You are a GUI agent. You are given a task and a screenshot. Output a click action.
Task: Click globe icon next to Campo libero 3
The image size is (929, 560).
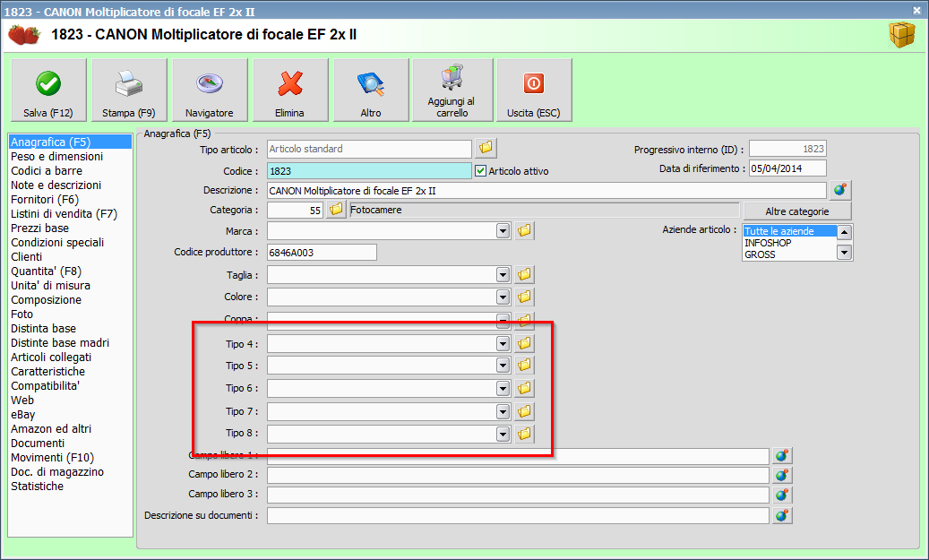(782, 495)
